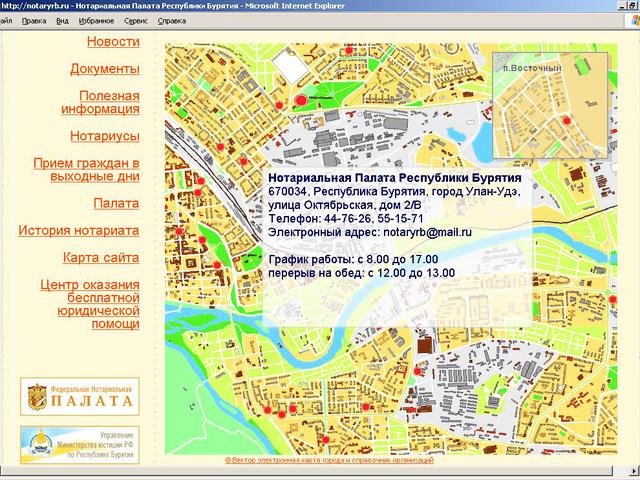The width and height of the screenshot is (640, 480).
Task: Open the Вид menu
Action: [63, 20]
